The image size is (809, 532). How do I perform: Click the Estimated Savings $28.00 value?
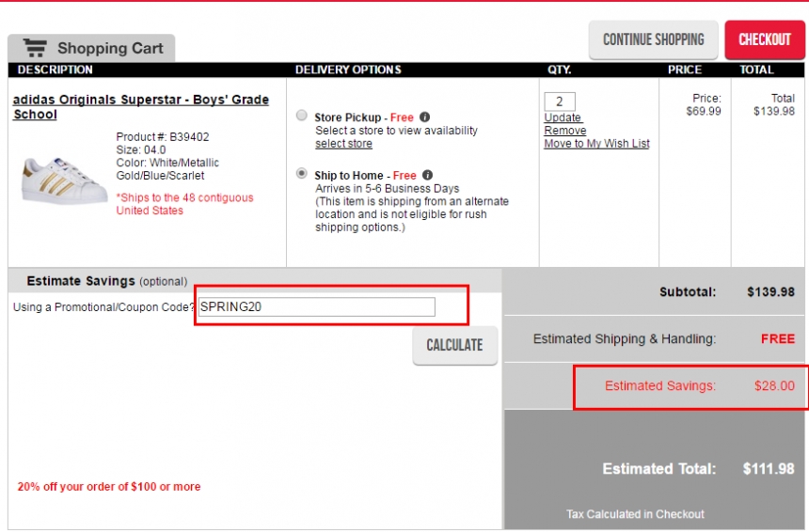[774, 385]
